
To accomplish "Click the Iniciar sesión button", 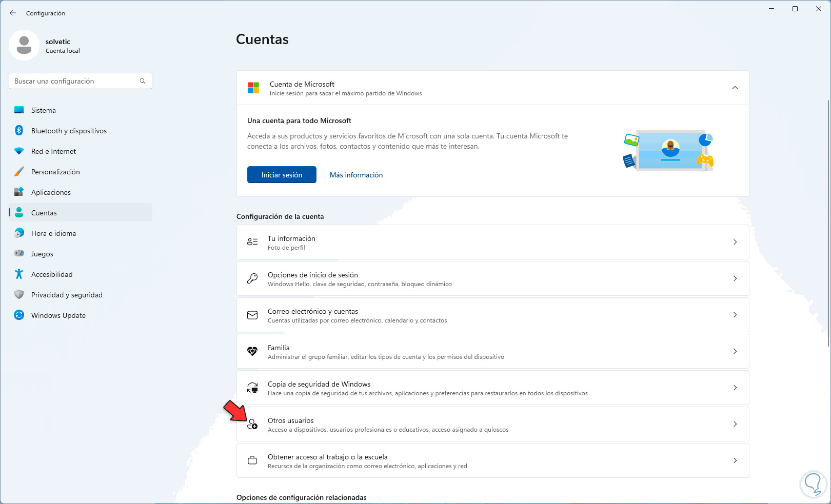I will (282, 175).
